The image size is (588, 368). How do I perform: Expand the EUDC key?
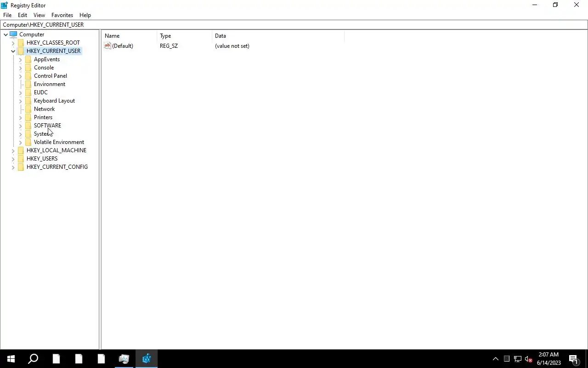click(20, 92)
